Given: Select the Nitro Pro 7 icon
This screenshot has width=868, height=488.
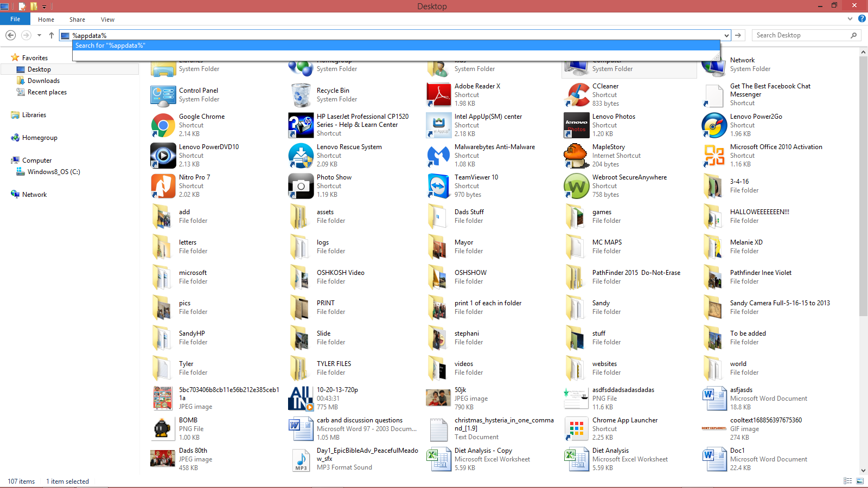Looking at the screenshot, I should 163,186.
